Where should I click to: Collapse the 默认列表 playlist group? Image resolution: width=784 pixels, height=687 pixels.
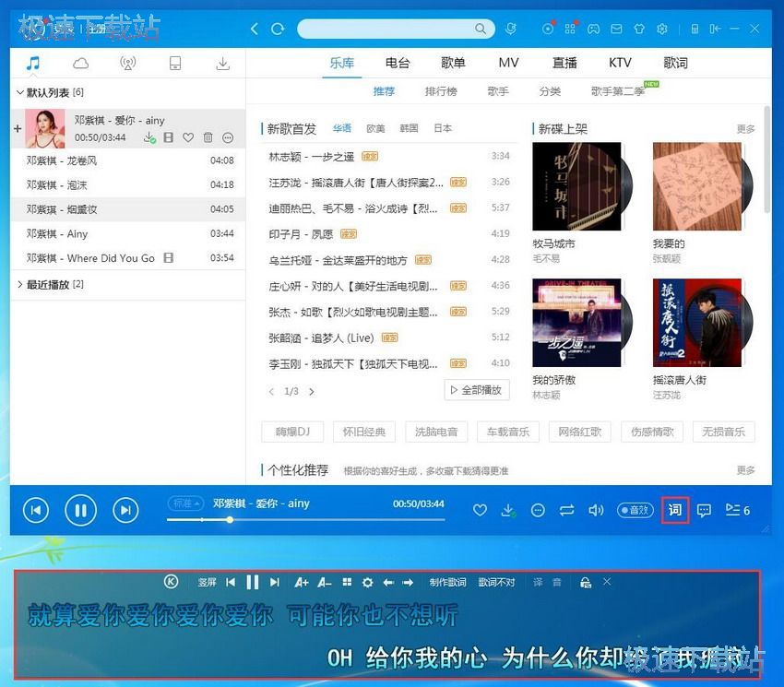20,92
